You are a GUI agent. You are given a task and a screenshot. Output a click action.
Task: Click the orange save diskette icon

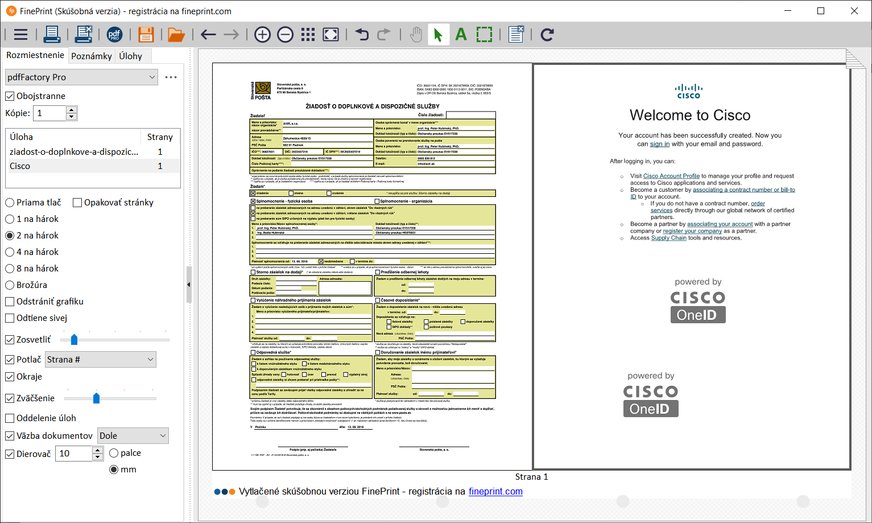click(x=146, y=34)
